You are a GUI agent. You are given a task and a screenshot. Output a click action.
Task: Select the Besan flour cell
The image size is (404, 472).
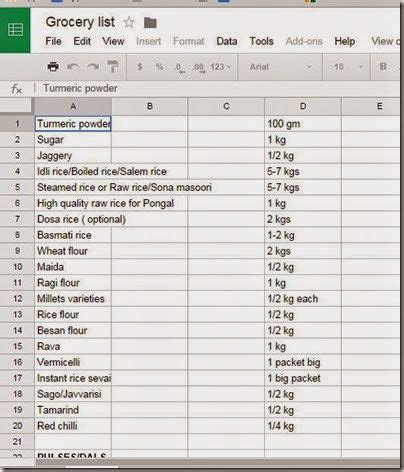(x=73, y=330)
